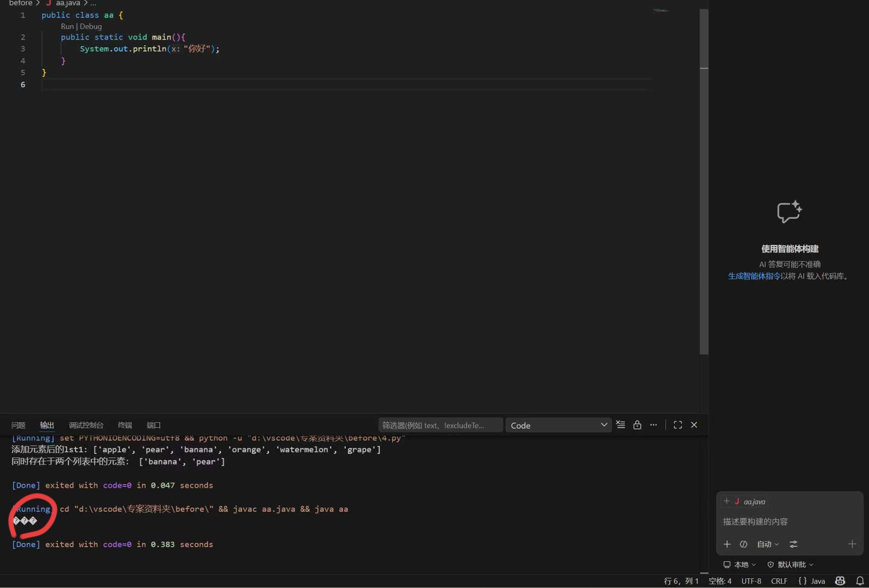Click the before folder breadcrumb

coord(21,3)
